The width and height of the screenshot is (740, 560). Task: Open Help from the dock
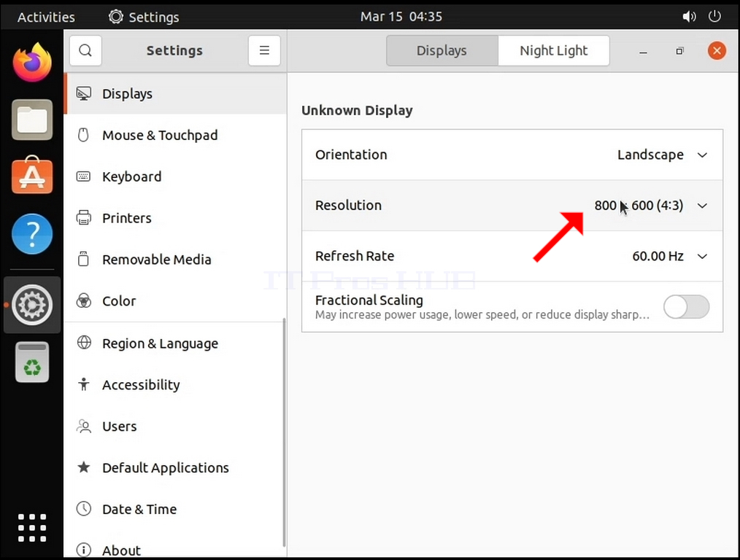point(32,234)
